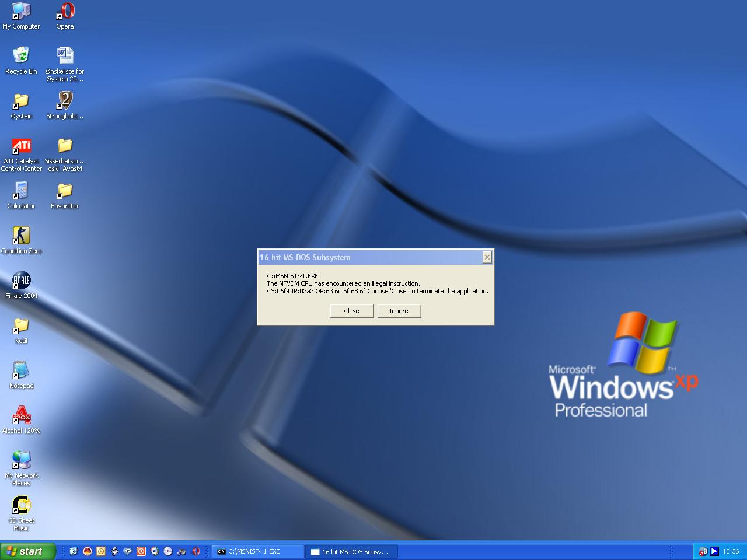
Task: Select the Favoritter folder icon
Action: (65, 195)
